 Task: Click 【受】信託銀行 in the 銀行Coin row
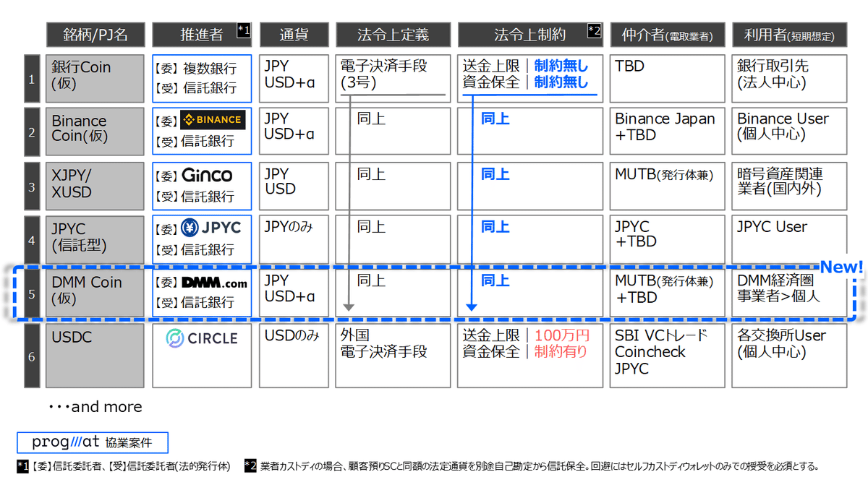(195, 90)
